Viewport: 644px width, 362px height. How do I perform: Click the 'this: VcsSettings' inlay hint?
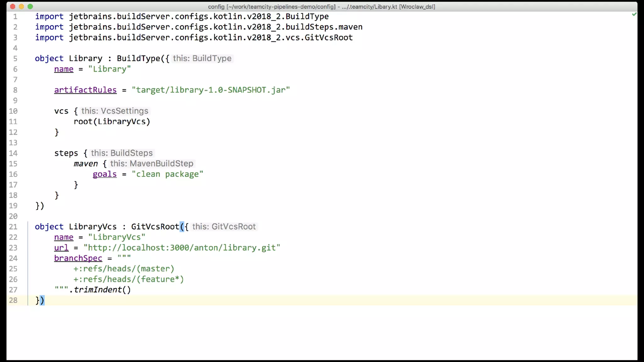115,111
